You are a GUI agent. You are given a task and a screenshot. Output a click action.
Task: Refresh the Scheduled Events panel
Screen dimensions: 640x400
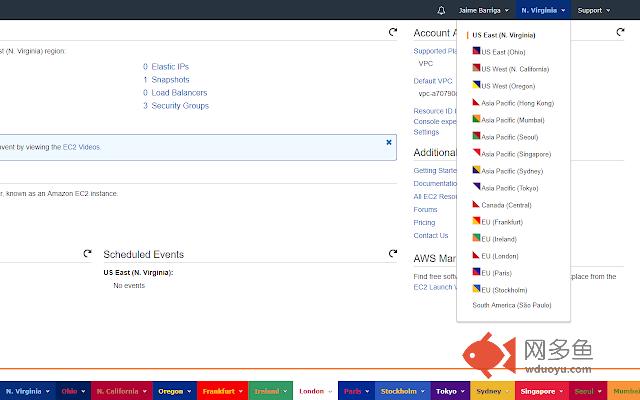[x=393, y=253]
